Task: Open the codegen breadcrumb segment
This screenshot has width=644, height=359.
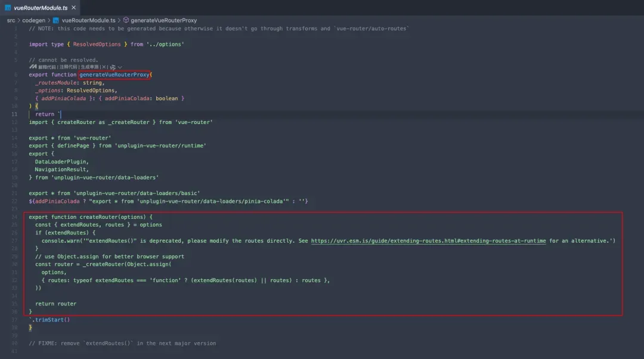Action: (x=33, y=20)
